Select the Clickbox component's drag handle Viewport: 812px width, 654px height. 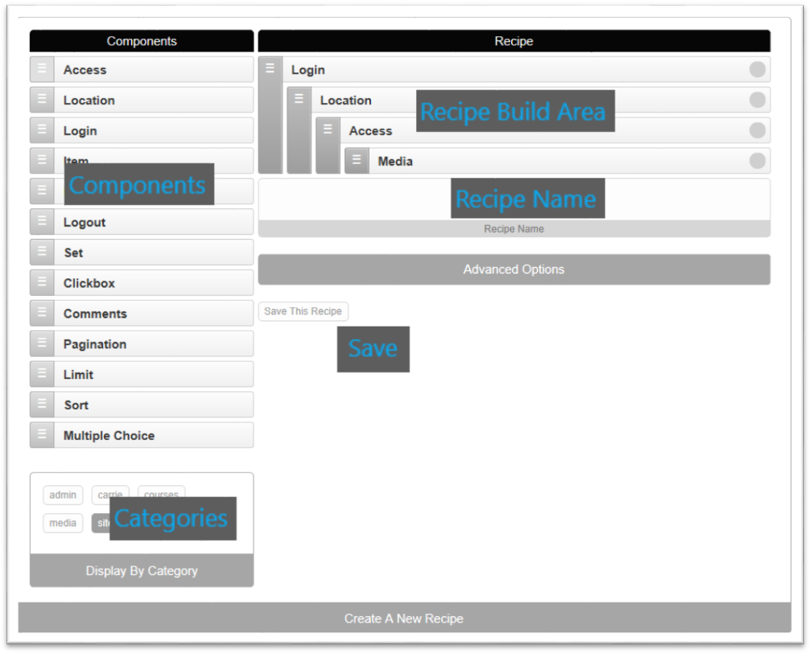pyautogui.click(x=42, y=282)
